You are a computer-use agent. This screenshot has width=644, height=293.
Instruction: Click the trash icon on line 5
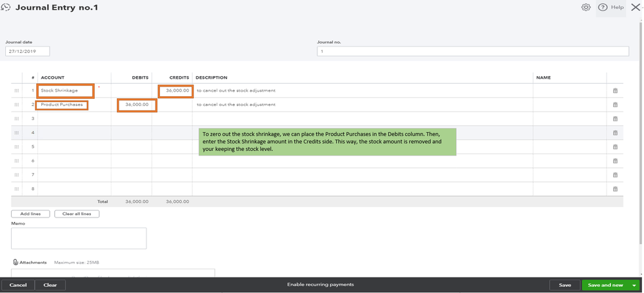615,146
